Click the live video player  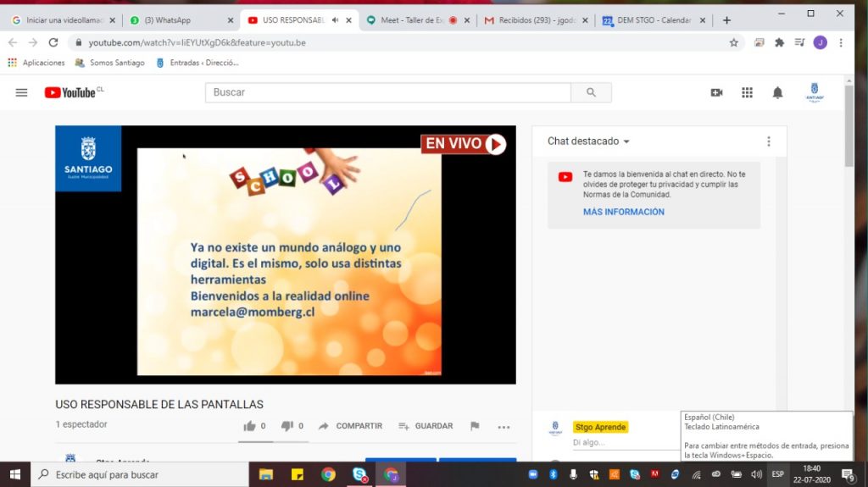coord(285,255)
